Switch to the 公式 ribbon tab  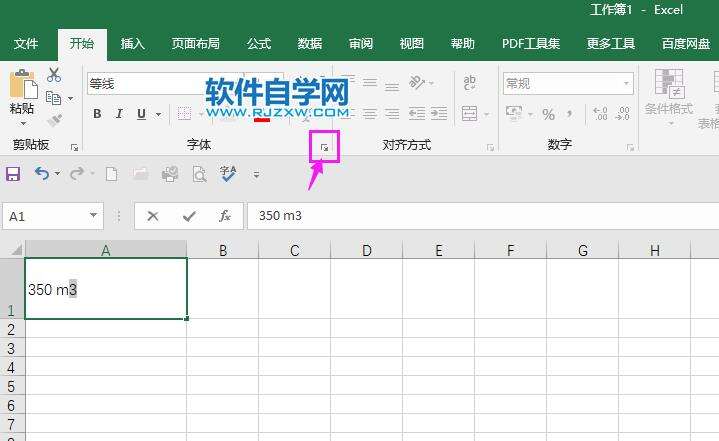coord(259,44)
